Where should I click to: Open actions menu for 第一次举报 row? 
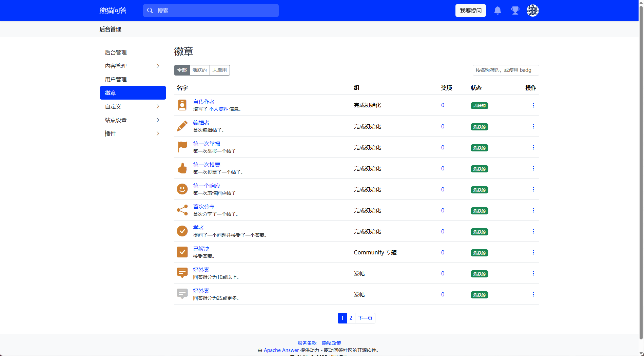coord(533,147)
